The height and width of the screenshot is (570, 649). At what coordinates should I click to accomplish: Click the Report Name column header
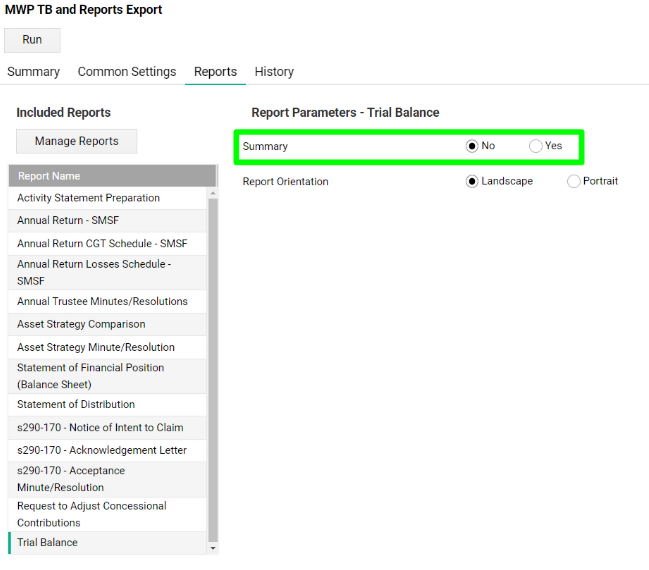(110, 176)
